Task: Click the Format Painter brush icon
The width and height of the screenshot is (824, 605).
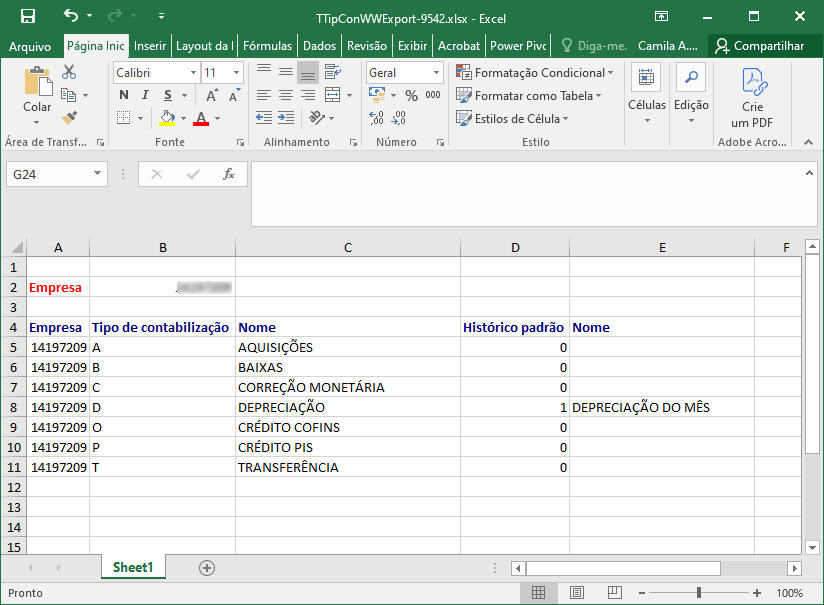Action: (69, 118)
